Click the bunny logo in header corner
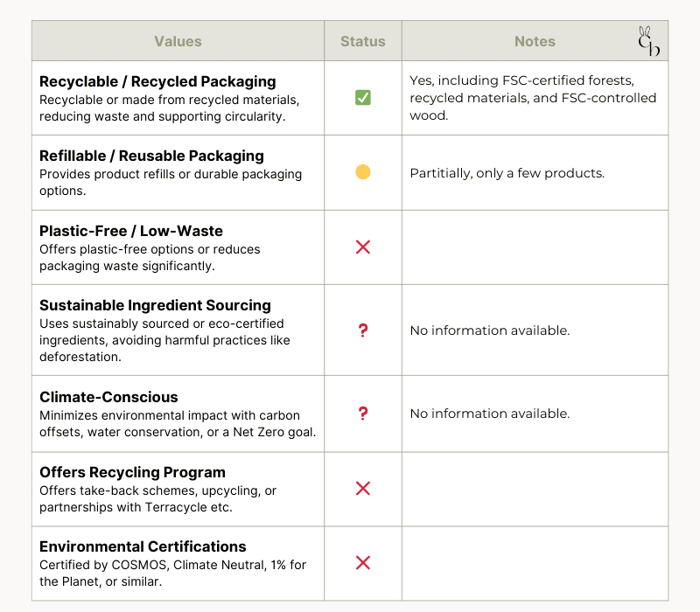The height and width of the screenshot is (612, 700). pos(648,41)
